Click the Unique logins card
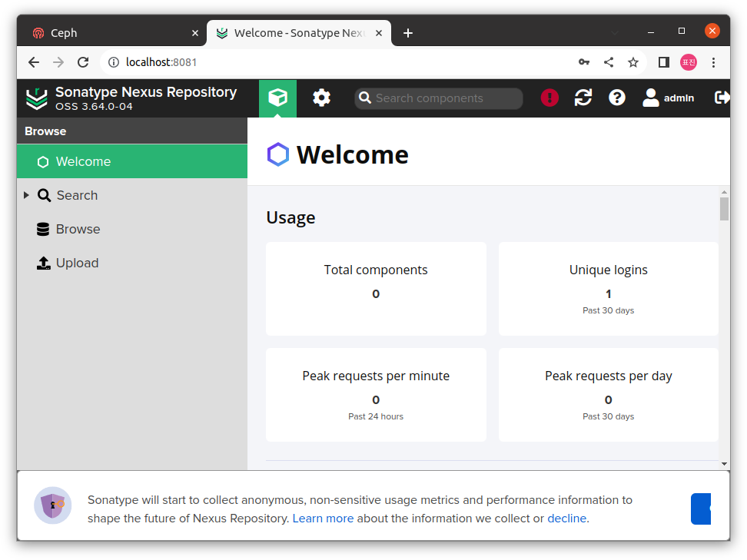The height and width of the screenshot is (560, 747). click(609, 289)
